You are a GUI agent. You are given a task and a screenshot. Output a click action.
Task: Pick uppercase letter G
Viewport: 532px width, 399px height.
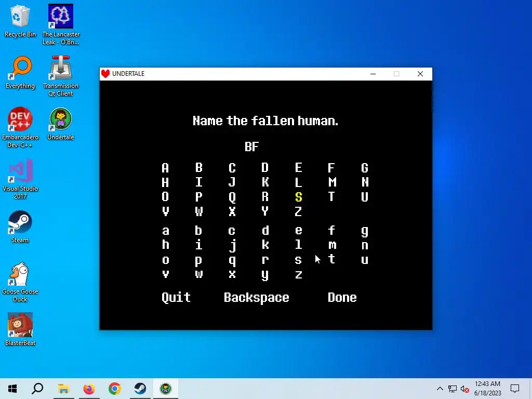click(365, 168)
